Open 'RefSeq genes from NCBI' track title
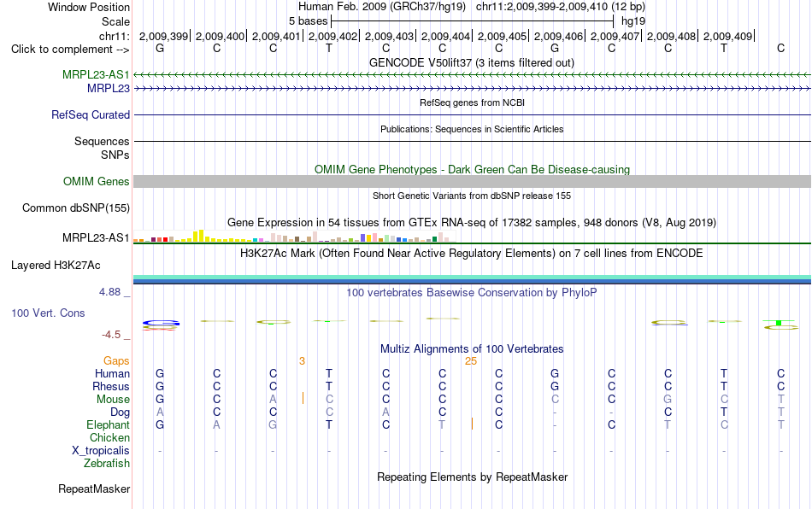Viewport: 812px width, 509px height. pos(472,102)
